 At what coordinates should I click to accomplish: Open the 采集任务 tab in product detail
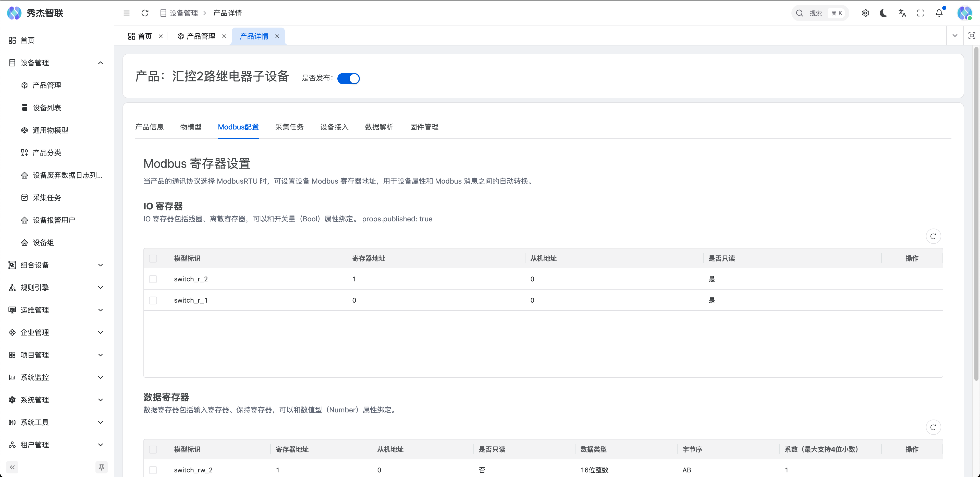[x=289, y=127]
